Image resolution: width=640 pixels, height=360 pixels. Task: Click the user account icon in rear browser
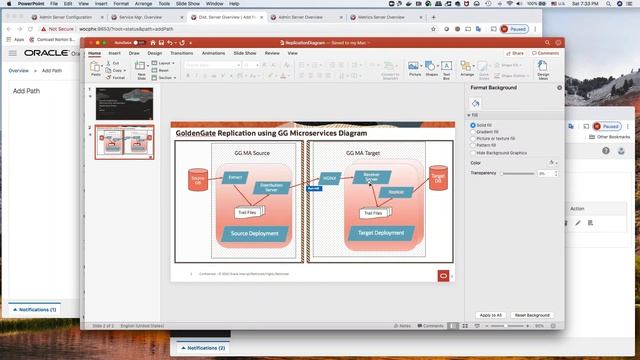point(621,151)
